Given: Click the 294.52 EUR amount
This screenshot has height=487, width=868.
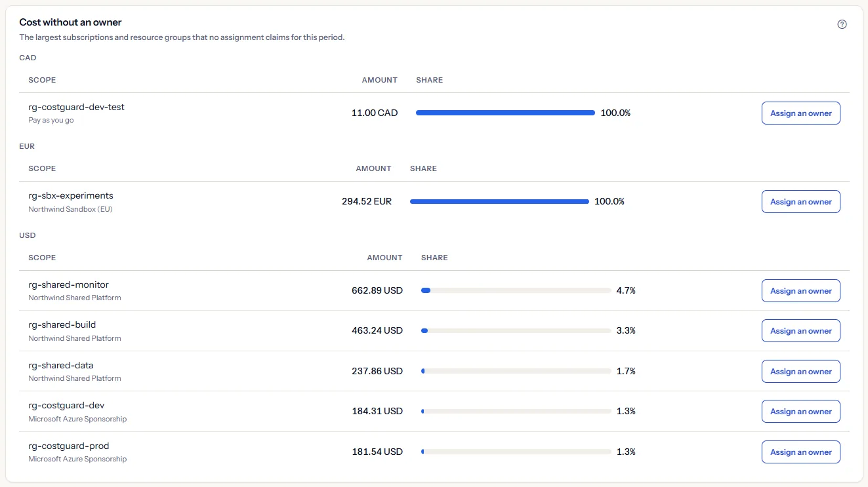Looking at the screenshot, I should (367, 201).
